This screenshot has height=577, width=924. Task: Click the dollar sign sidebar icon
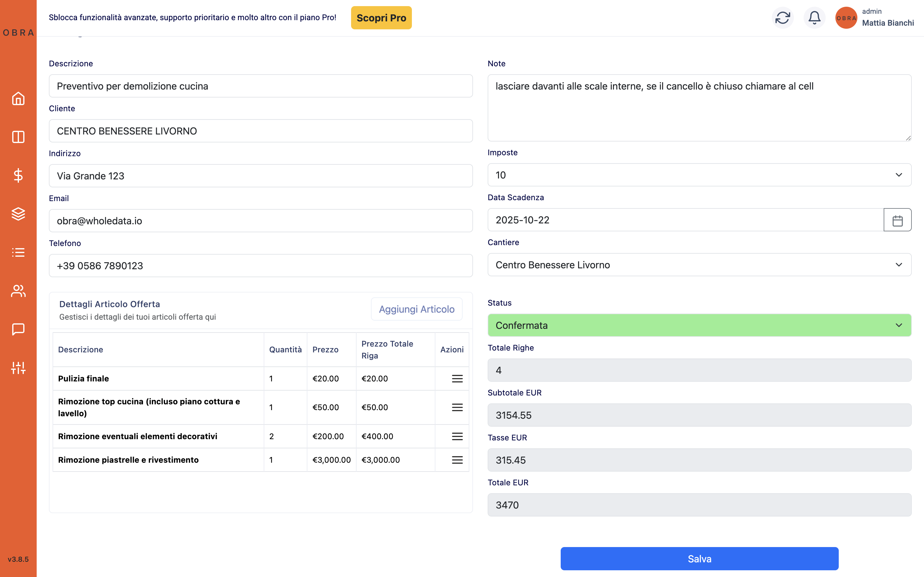pyautogui.click(x=18, y=175)
